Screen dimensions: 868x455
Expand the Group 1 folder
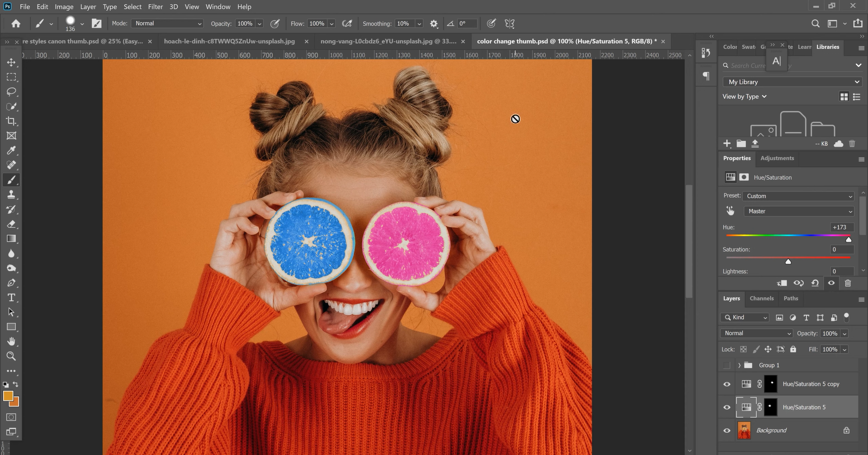click(740, 365)
